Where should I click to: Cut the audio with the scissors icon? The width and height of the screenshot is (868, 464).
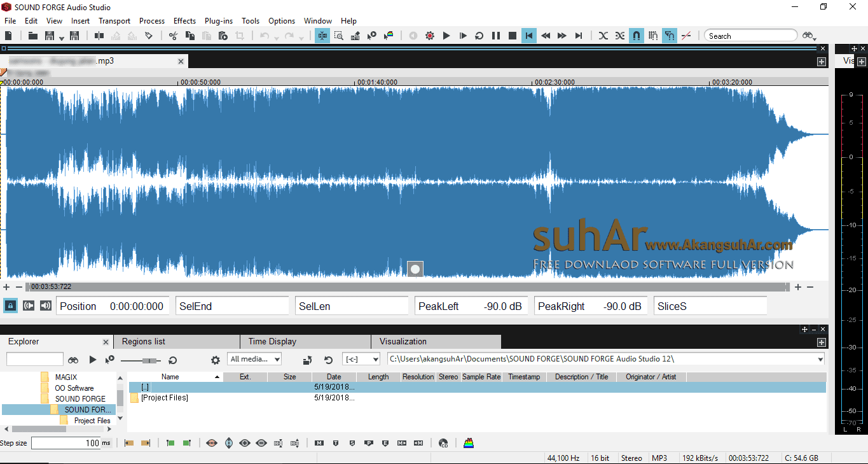(x=174, y=36)
